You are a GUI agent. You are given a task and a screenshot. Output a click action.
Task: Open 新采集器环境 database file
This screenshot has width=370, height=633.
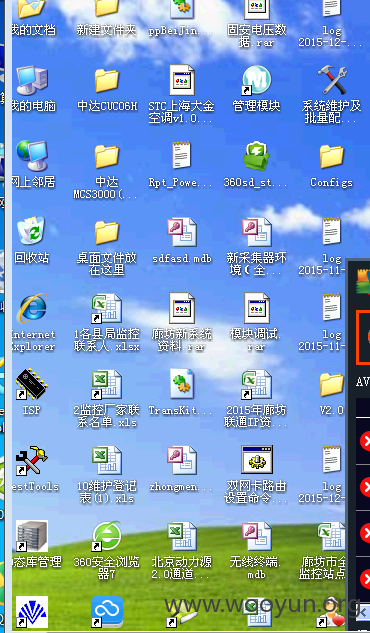click(x=257, y=232)
